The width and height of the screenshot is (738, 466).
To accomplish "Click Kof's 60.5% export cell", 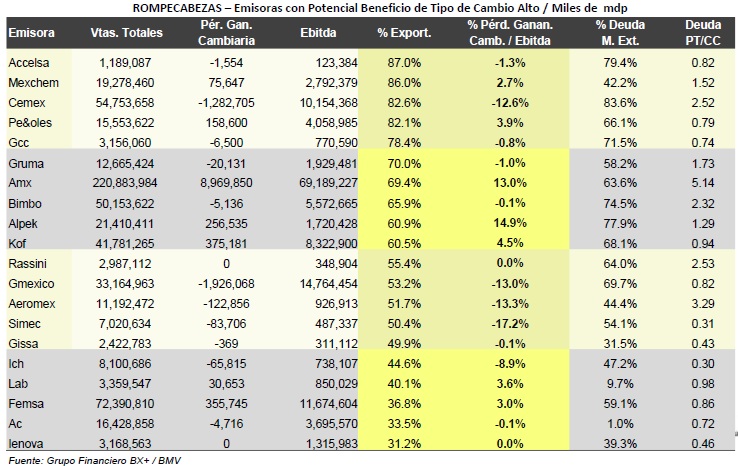I will click(x=404, y=243).
